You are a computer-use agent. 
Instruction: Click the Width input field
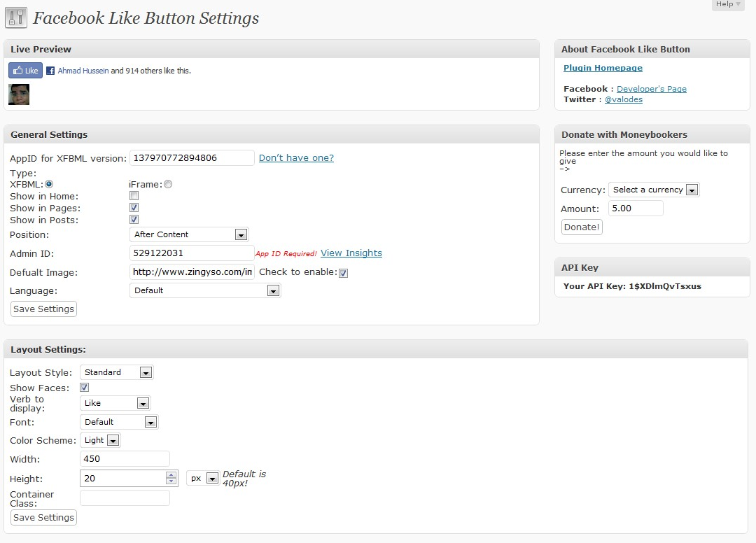coord(125,459)
